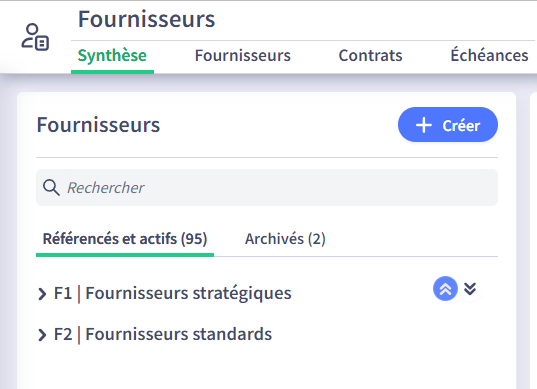Click the partially visible panel at right edge

[x=533, y=240]
